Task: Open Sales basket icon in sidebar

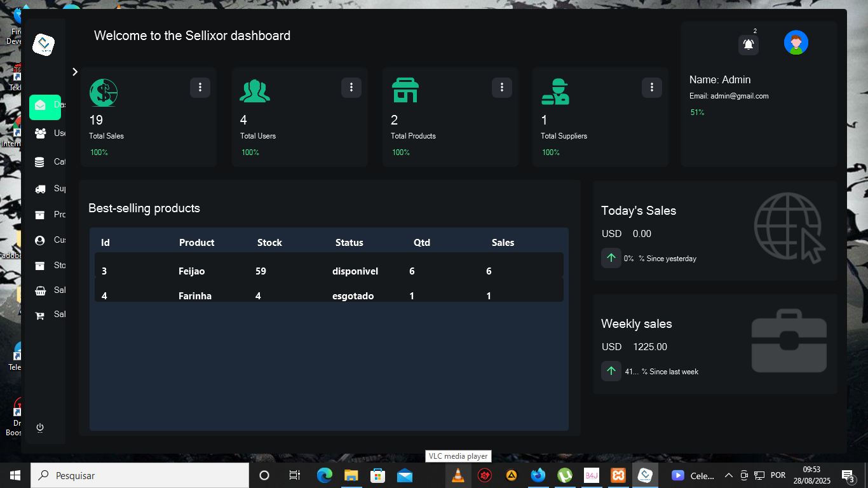Action: (40, 290)
